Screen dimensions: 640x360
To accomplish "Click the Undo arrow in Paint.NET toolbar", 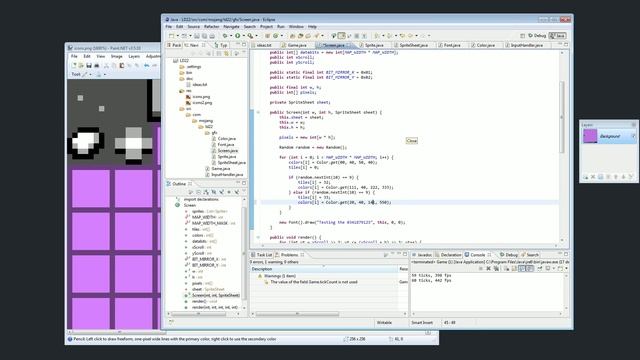I will point(147,65).
